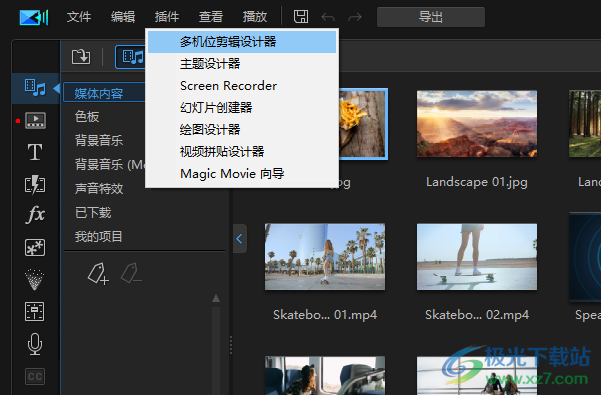This screenshot has width=601, height=395.
Task: Open the Voice-over microphone icon
Action: pos(35,344)
